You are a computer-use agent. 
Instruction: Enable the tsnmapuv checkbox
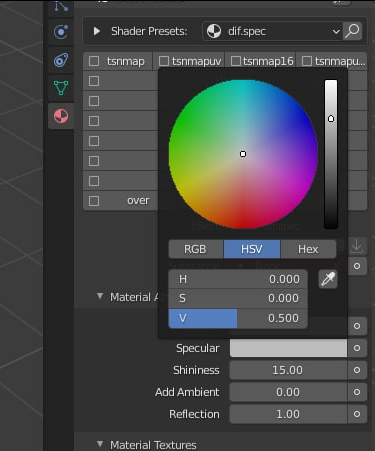click(164, 61)
